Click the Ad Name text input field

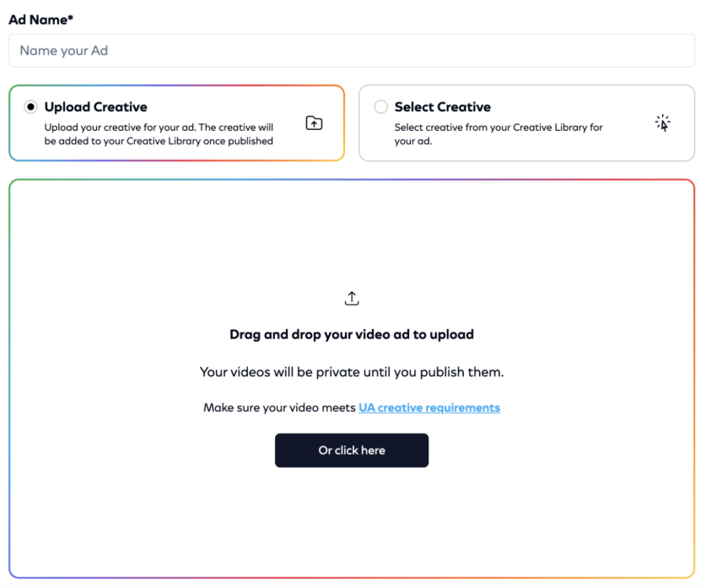tap(351, 51)
